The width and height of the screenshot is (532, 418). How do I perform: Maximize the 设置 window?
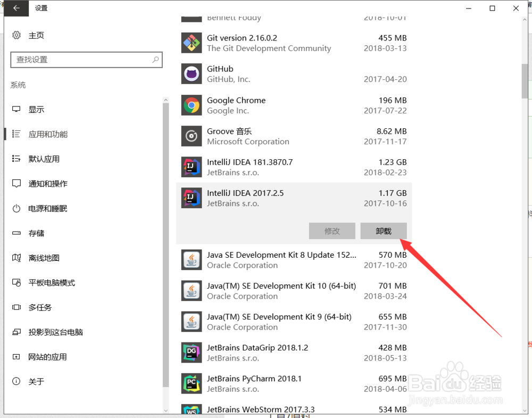(492, 8)
